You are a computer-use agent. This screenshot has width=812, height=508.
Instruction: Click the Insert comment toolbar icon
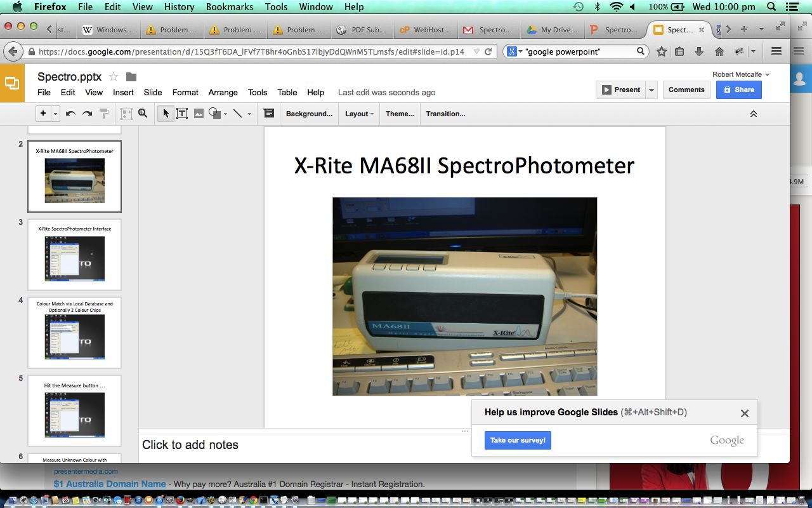[x=268, y=114]
